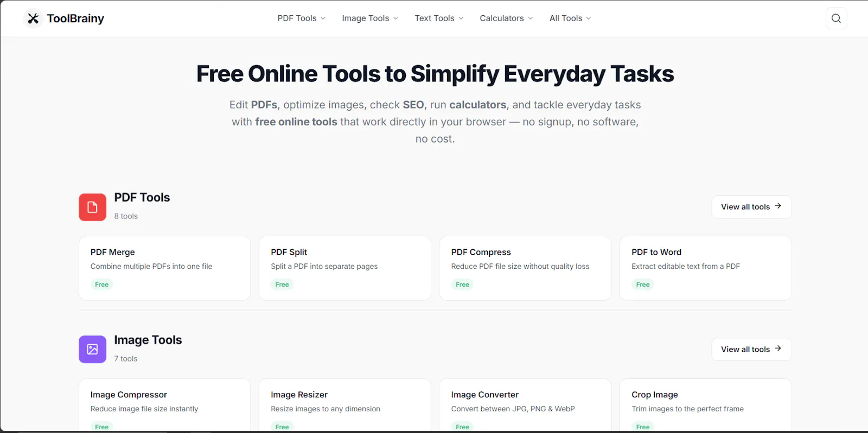Click the PDF Tools section heading
The image size is (868, 433).
click(142, 198)
